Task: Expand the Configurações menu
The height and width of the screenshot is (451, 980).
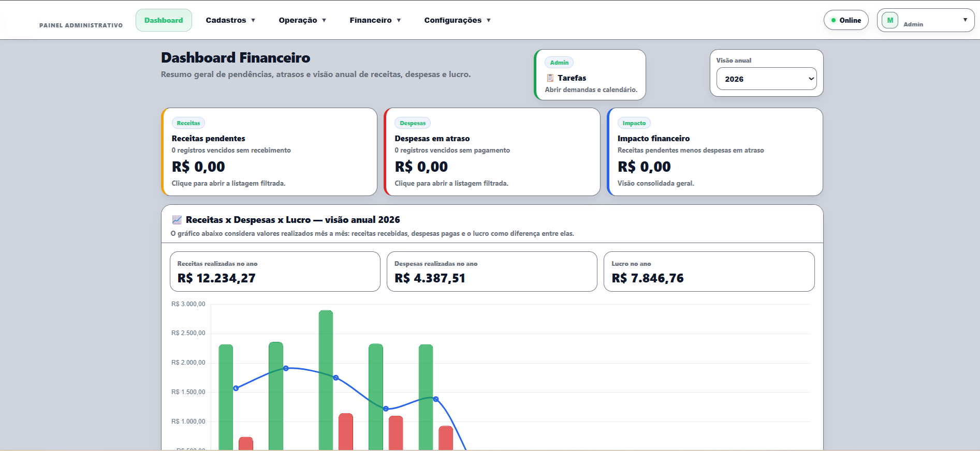Action: [457, 20]
